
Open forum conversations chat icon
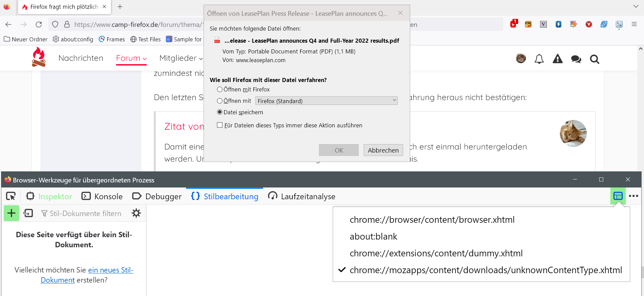click(x=576, y=59)
